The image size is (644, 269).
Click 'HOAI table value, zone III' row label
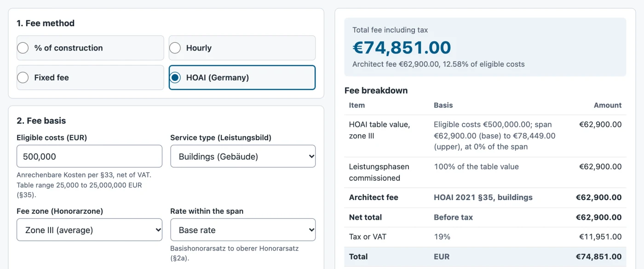coord(379,130)
